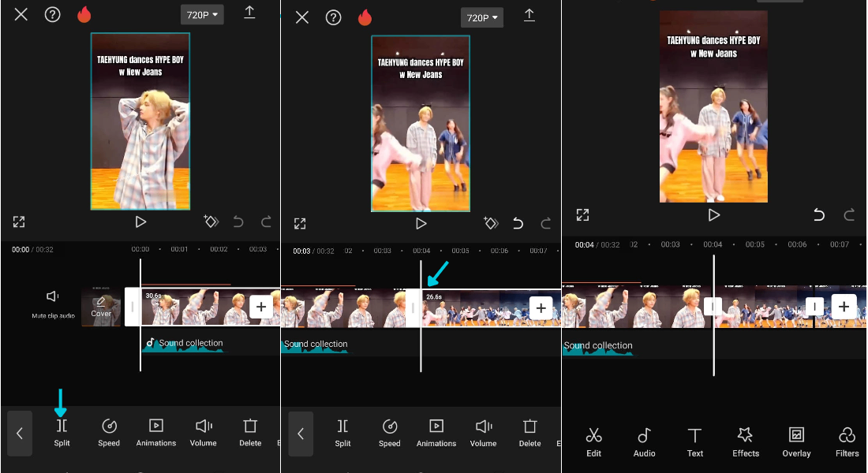Image resolution: width=868 pixels, height=473 pixels.
Task: Add a clip with plus button, right panel
Action: pyautogui.click(x=844, y=307)
